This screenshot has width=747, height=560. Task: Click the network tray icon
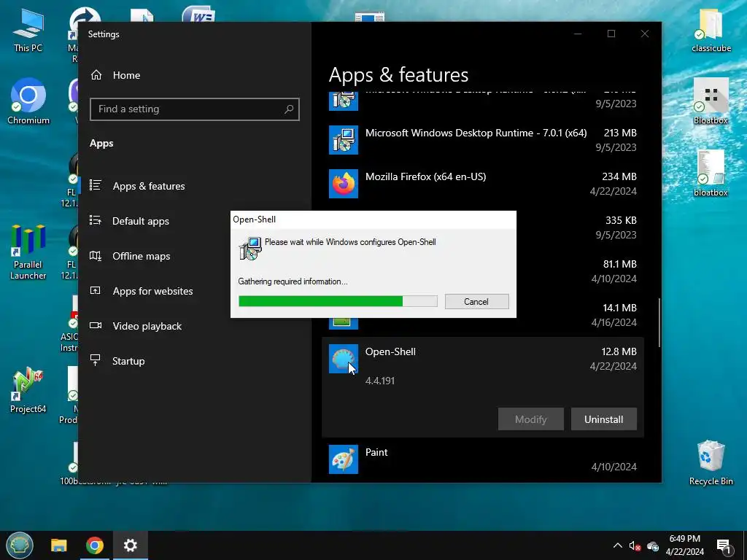pos(653,545)
